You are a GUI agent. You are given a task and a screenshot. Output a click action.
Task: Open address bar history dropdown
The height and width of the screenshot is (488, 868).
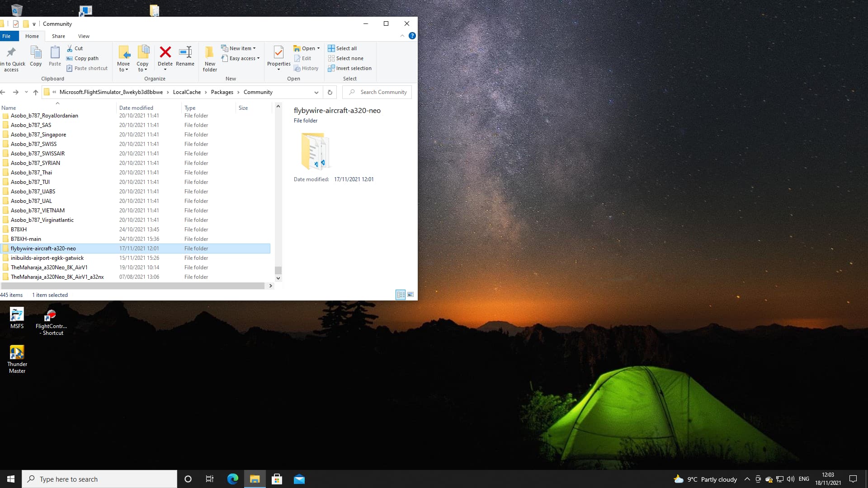[x=316, y=92]
